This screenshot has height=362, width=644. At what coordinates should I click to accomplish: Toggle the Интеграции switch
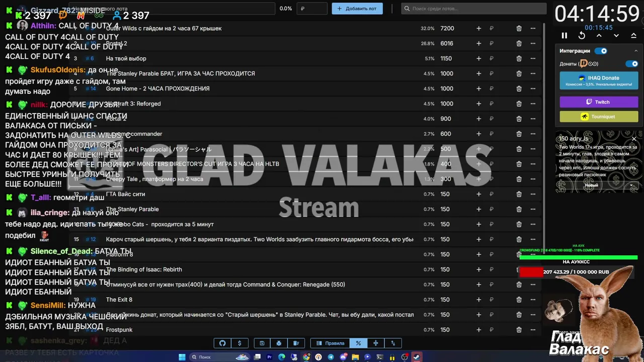pos(601,51)
